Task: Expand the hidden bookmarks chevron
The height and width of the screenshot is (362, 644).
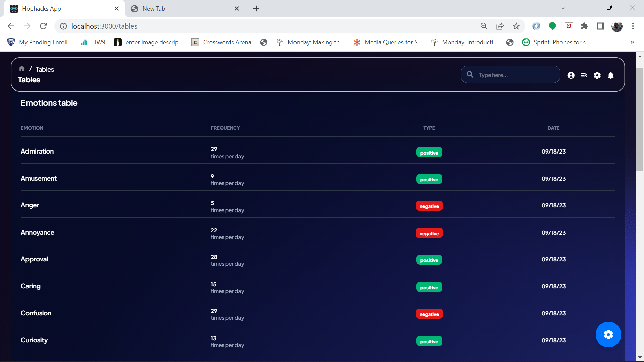Action: pos(632,42)
